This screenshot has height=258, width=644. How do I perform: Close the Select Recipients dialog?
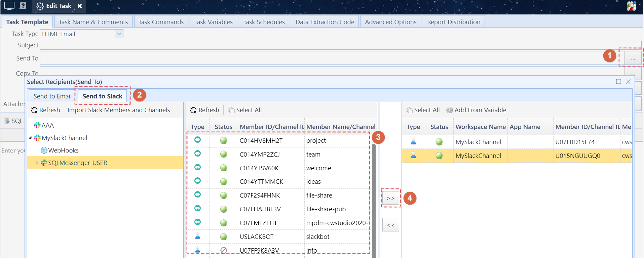[628, 82]
